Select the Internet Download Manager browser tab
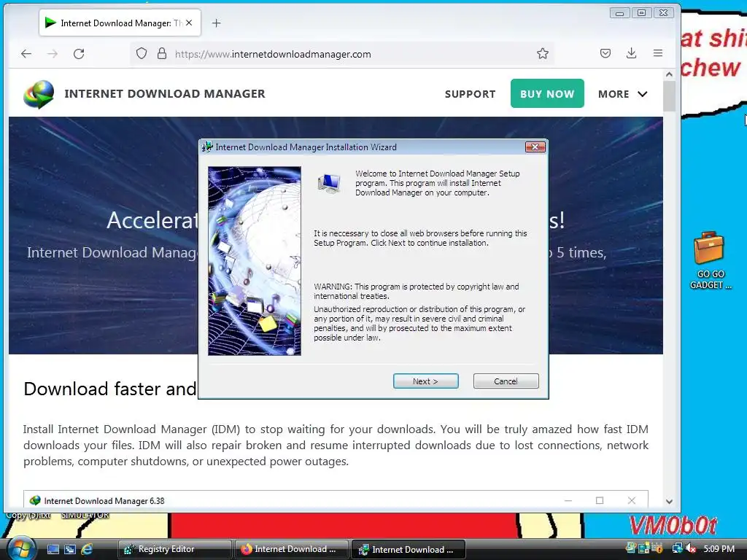This screenshot has height=560, width=747. click(x=120, y=23)
